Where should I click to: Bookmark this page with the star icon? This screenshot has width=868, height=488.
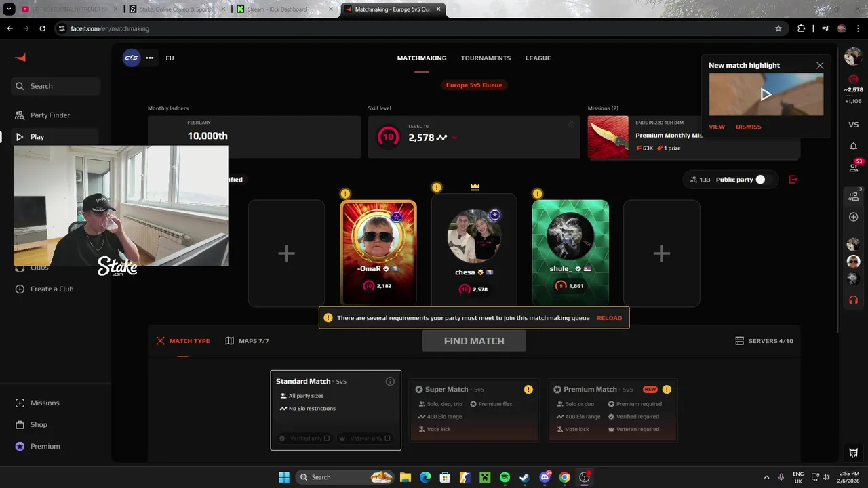778,28
